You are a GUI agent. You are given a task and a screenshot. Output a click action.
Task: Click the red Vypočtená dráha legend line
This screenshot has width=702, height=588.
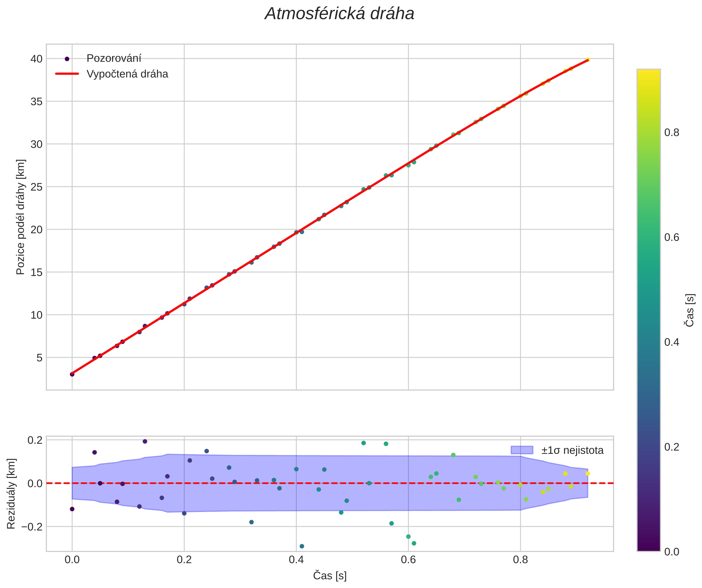[x=67, y=74]
